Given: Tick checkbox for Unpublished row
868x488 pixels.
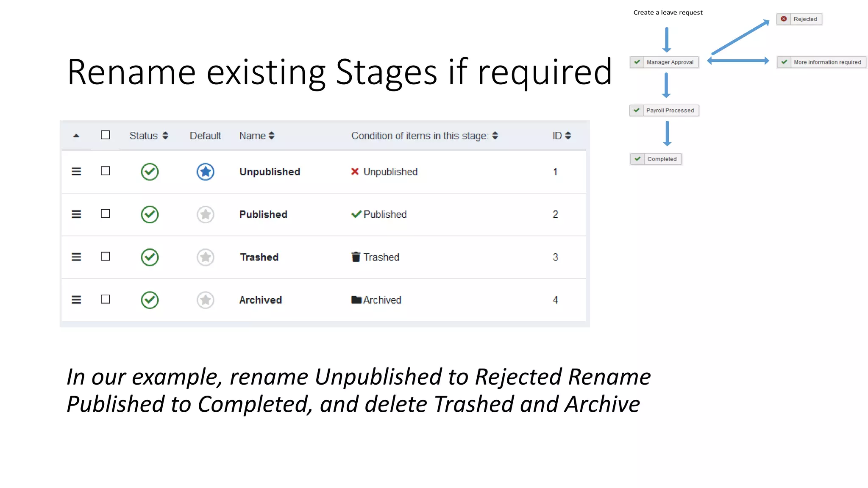Looking at the screenshot, I should click(x=106, y=171).
